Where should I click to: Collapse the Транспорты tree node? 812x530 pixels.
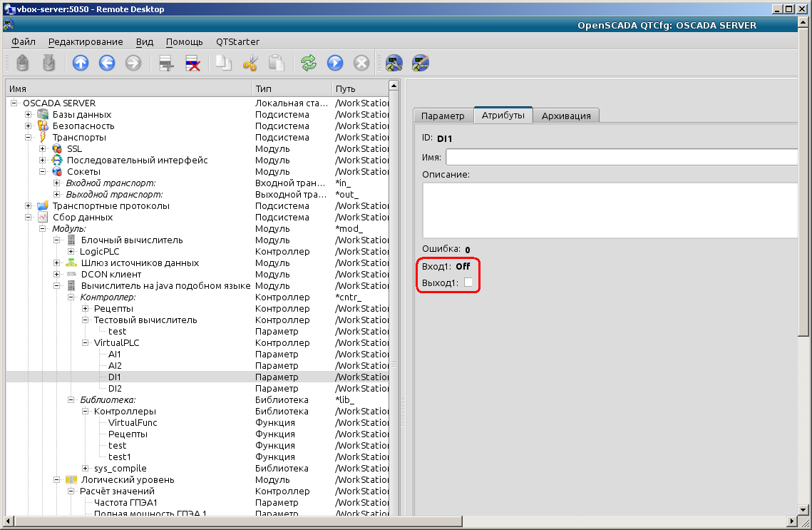tap(29, 138)
